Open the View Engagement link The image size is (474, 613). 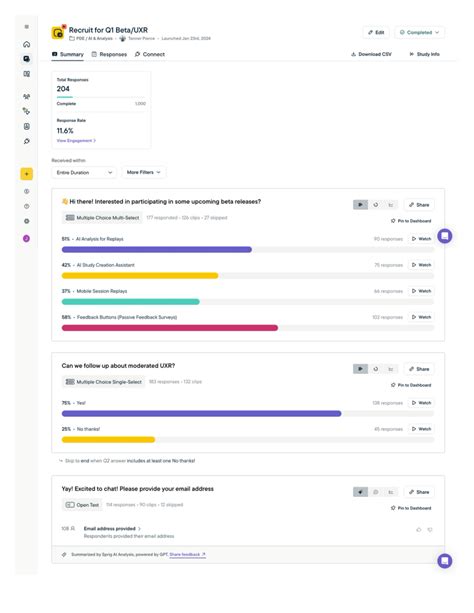(76, 141)
